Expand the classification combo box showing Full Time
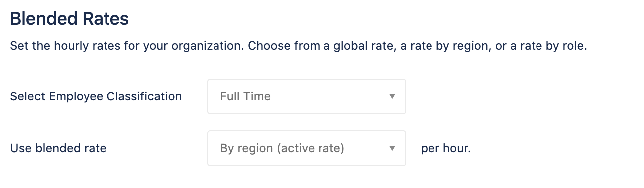Screen dimensions: 644x188 coord(306,96)
